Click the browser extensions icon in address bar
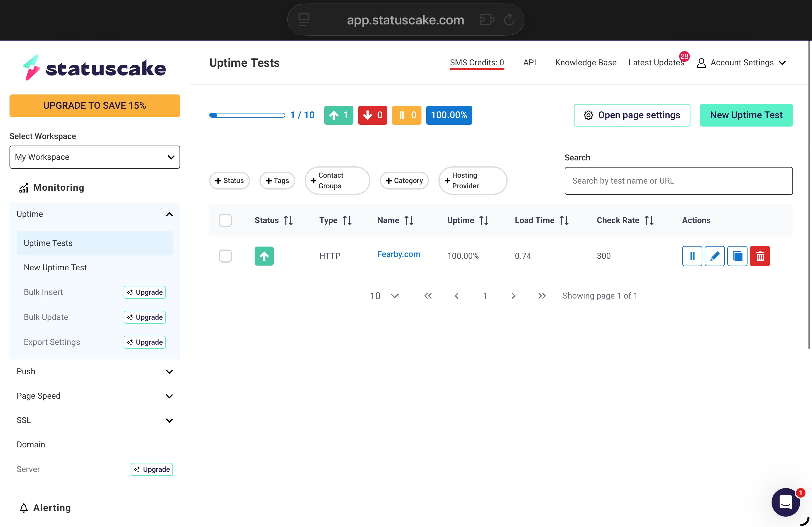Image resolution: width=812 pixels, height=527 pixels. [487, 19]
